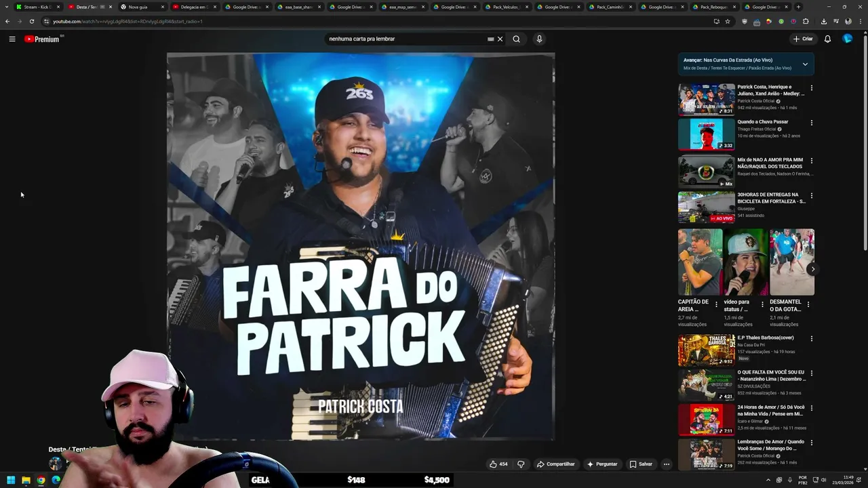Viewport: 868px width, 488px height.
Task: Bookmark this page with the star icon
Action: 728,21
